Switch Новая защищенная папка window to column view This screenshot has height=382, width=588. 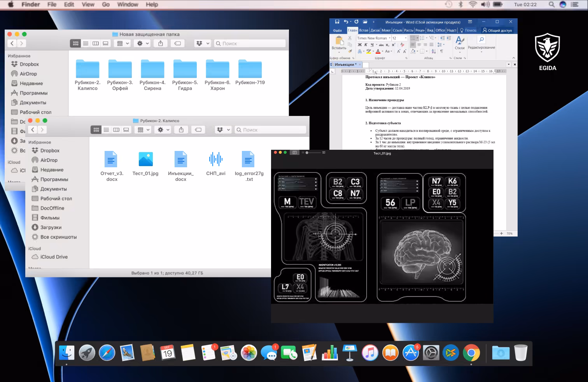tap(96, 43)
